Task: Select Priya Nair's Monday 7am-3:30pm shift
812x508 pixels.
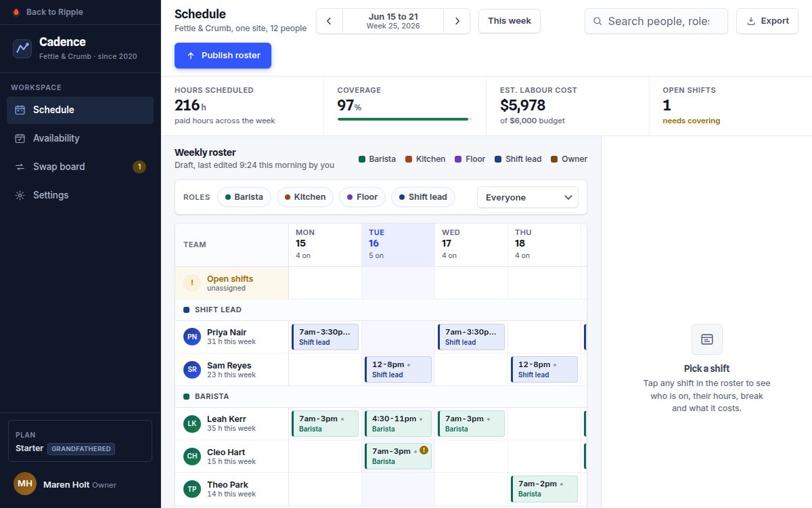Action: pos(325,337)
